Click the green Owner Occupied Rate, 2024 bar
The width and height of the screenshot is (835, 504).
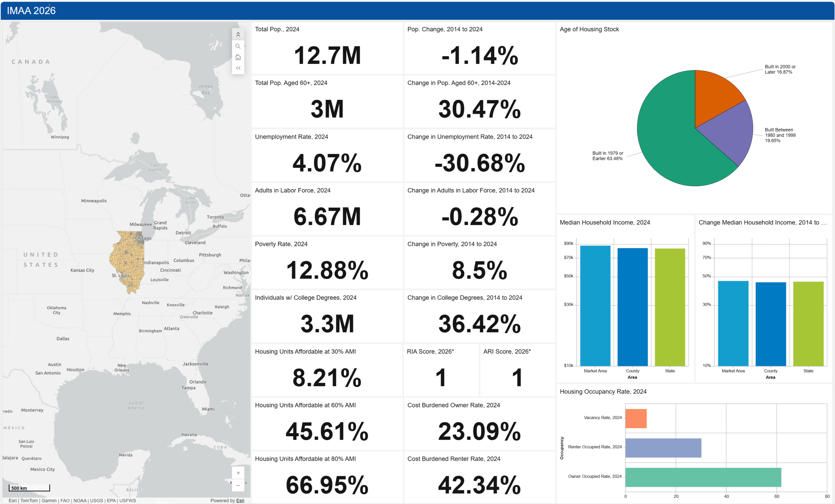pyautogui.click(x=703, y=477)
